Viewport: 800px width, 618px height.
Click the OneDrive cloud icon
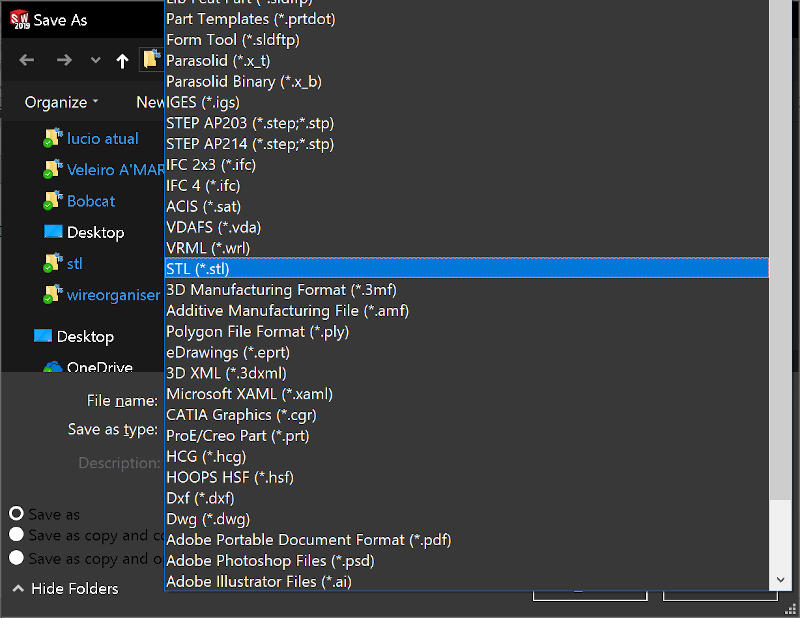tap(53, 366)
